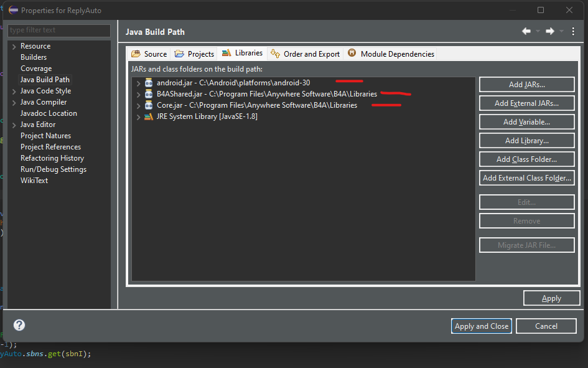Expand the Resource category
588x368 pixels.
click(x=14, y=47)
